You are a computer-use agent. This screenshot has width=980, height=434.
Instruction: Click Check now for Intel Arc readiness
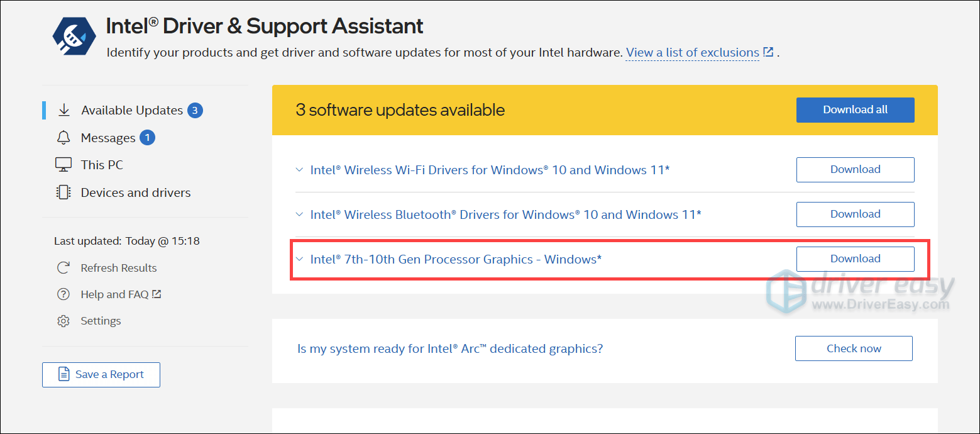[x=854, y=348]
